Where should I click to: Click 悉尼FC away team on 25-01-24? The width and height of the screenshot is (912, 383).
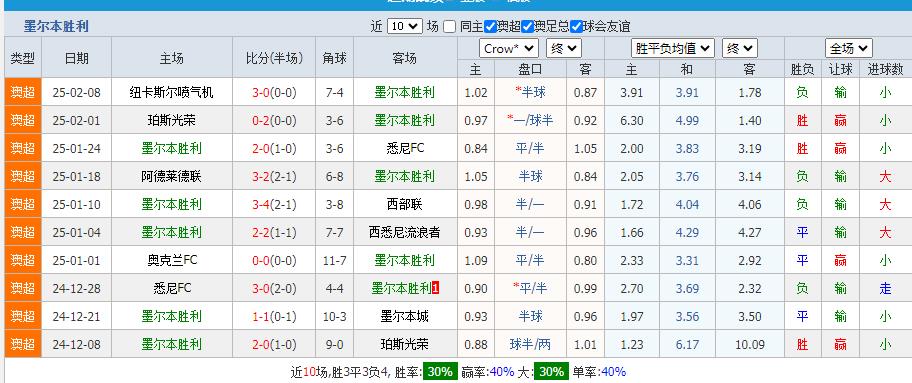click(405, 148)
